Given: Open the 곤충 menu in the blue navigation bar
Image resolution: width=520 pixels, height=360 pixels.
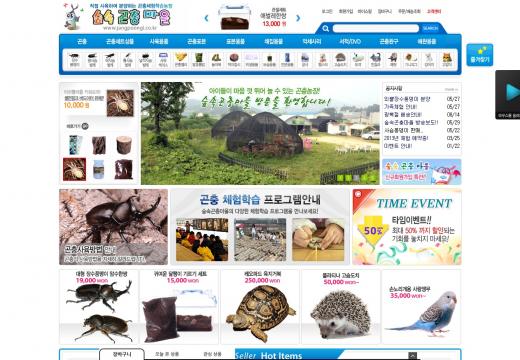Looking at the screenshot, I should coord(82,41).
